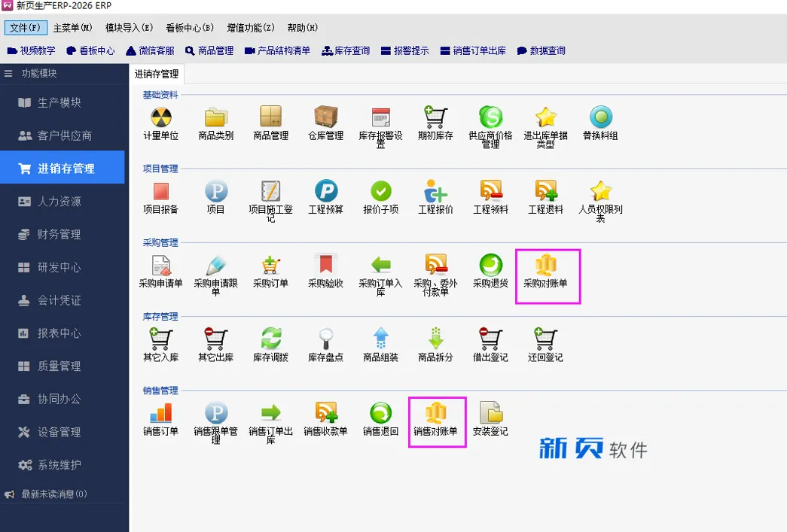Screen dimensions: 787x532
Task: Click 报警提示 toolbar button
Action: tap(405, 50)
